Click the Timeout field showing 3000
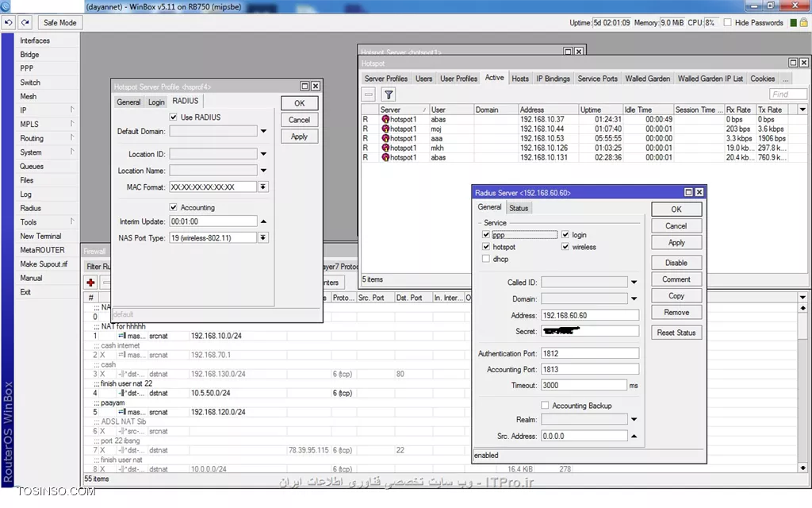The image size is (812, 508). pos(584,385)
